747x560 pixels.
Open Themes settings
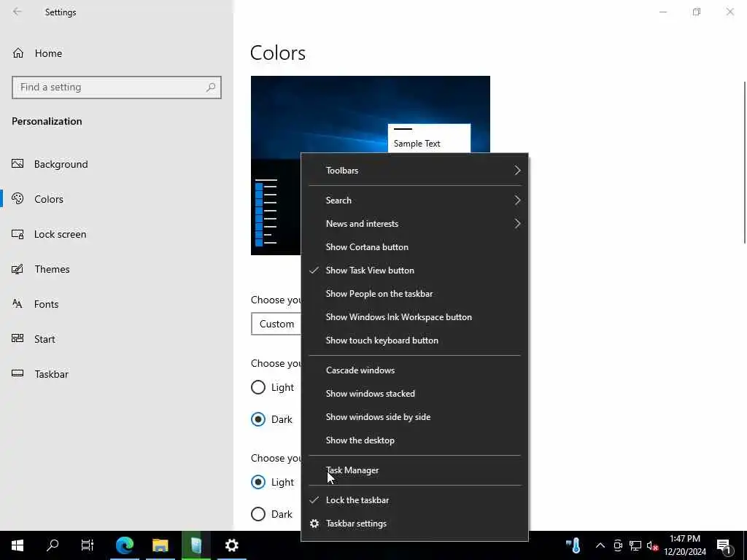point(117,269)
